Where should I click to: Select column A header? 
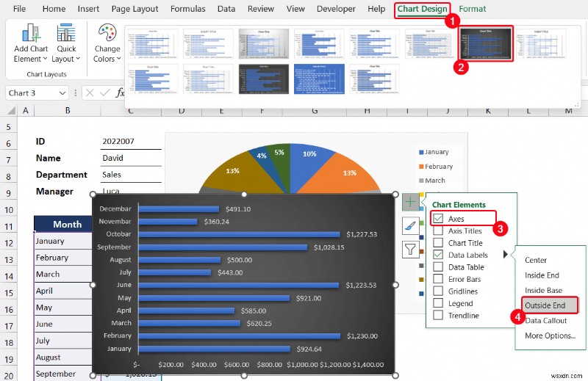pos(26,111)
